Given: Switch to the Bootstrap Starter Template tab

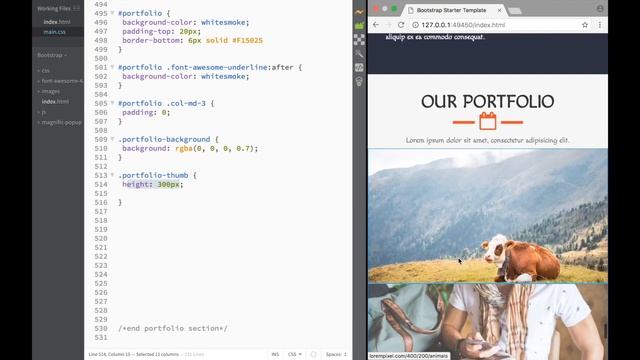Looking at the screenshot, I should coord(451,10).
